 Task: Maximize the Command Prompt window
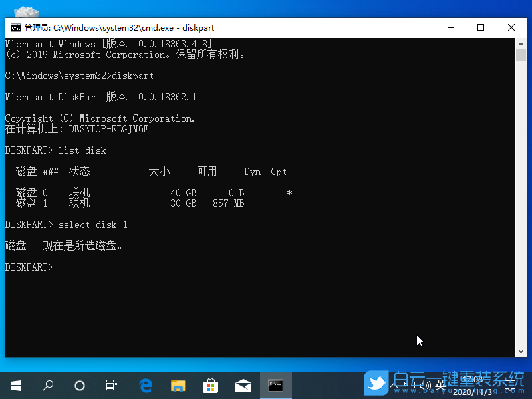pyautogui.click(x=481, y=28)
